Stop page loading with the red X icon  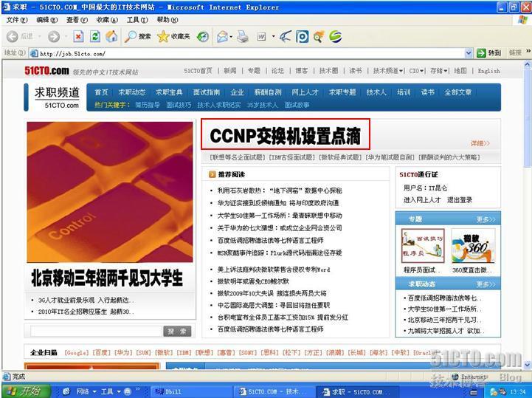(78, 36)
